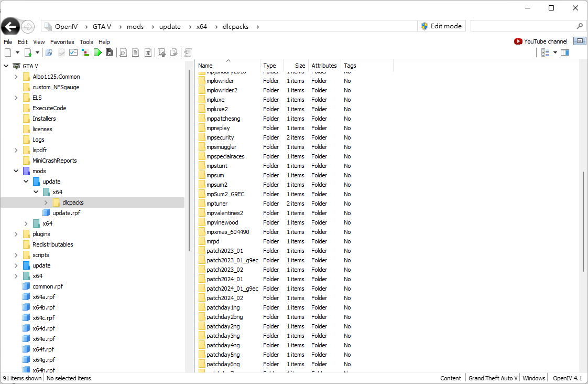The height and width of the screenshot is (384, 588).
Task: Click the forward navigation arrow
Action: (27, 27)
